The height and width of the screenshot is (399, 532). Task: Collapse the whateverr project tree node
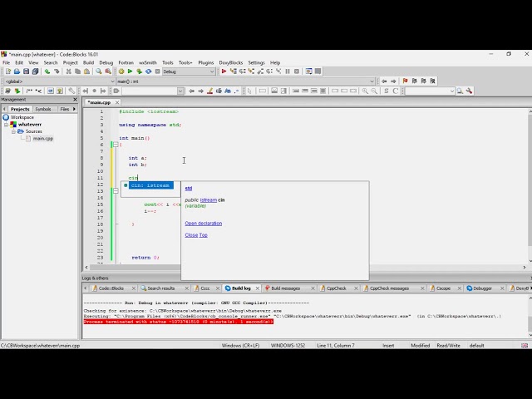coord(6,125)
